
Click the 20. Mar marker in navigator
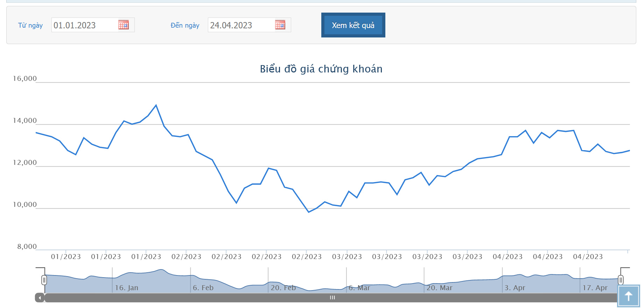point(439,288)
